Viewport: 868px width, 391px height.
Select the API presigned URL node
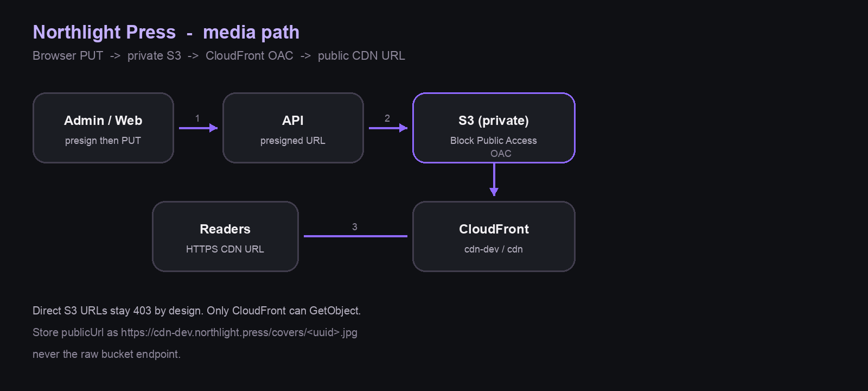(x=293, y=128)
